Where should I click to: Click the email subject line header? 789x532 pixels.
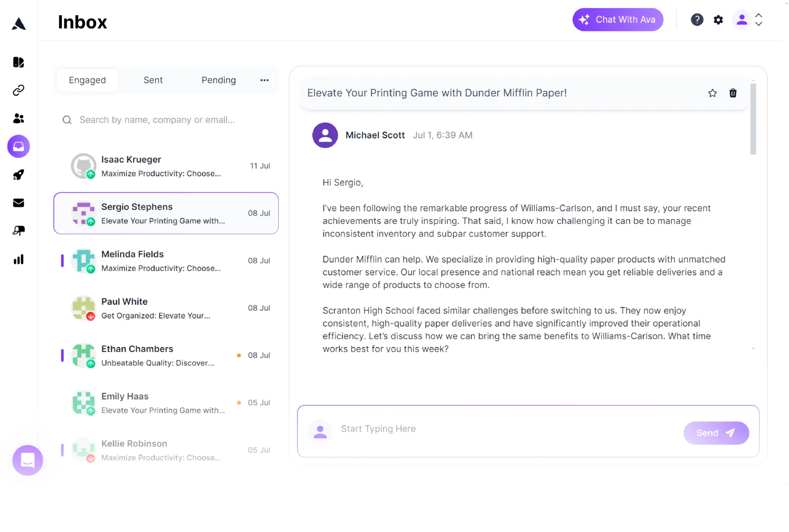437,93
